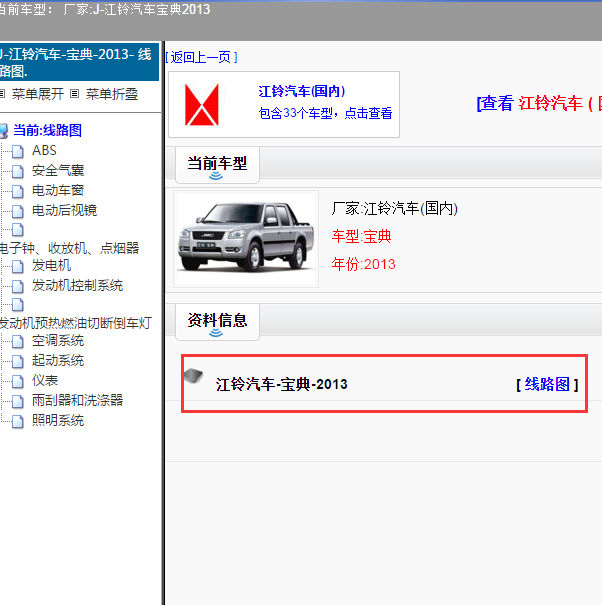Click the page icon beside 安全气囊

pos(17,171)
